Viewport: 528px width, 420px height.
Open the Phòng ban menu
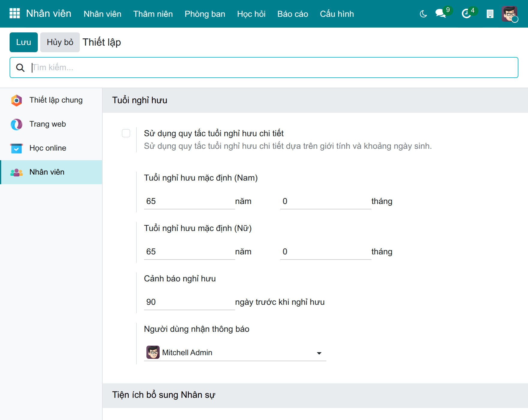coord(205,14)
